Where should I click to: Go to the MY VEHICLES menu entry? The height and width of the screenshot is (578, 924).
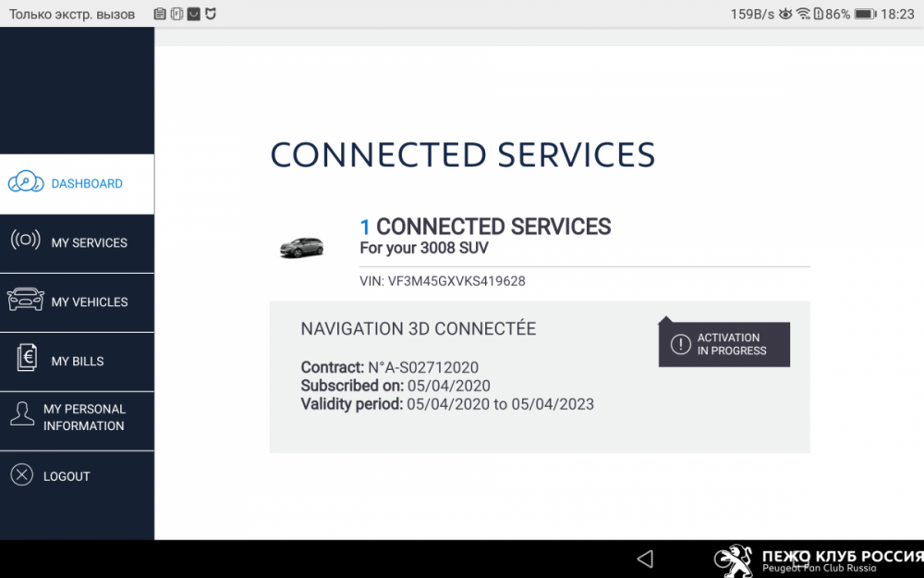[x=87, y=301]
